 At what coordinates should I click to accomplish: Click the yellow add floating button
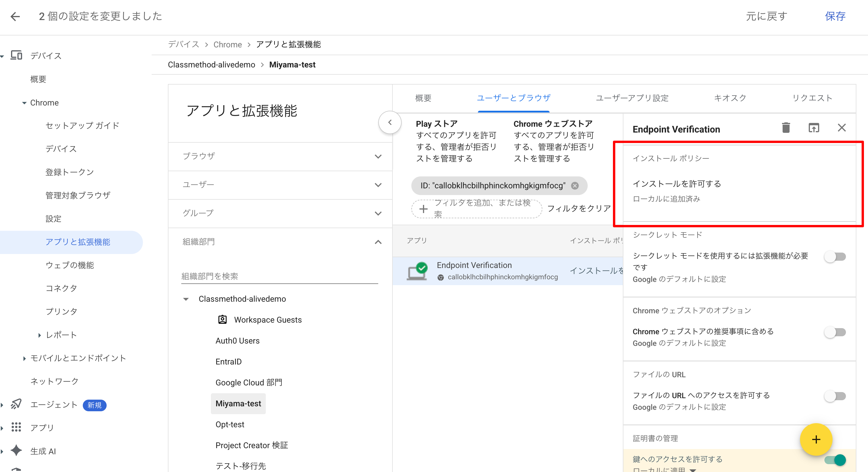point(816,439)
